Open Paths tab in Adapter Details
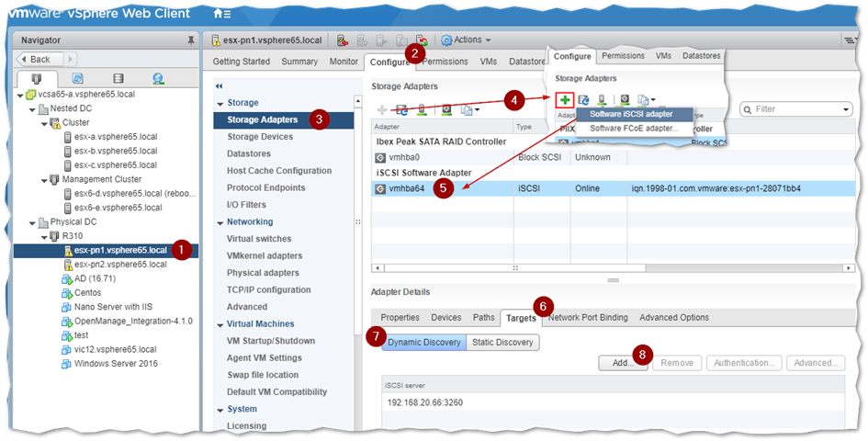Screen dimensions: 868x441 click(483, 318)
